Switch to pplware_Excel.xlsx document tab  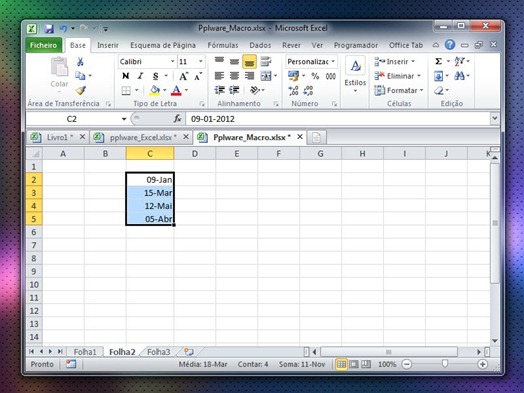tap(141, 137)
